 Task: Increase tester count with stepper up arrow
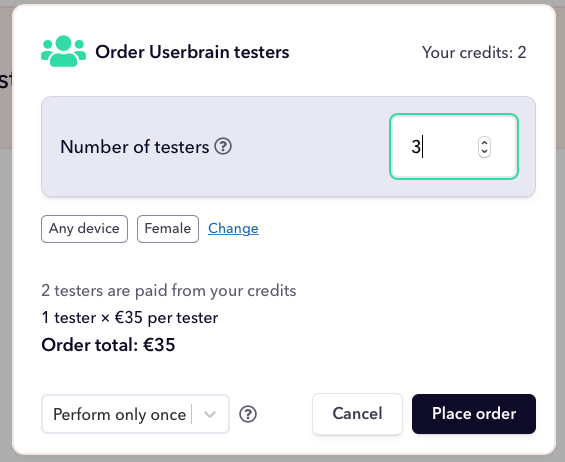coord(484,143)
